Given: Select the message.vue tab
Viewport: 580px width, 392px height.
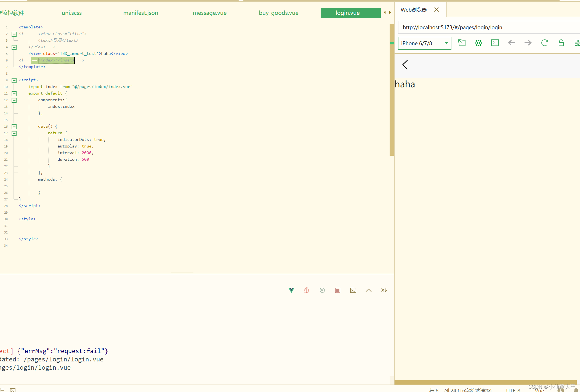Looking at the screenshot, I should point(210,13).
